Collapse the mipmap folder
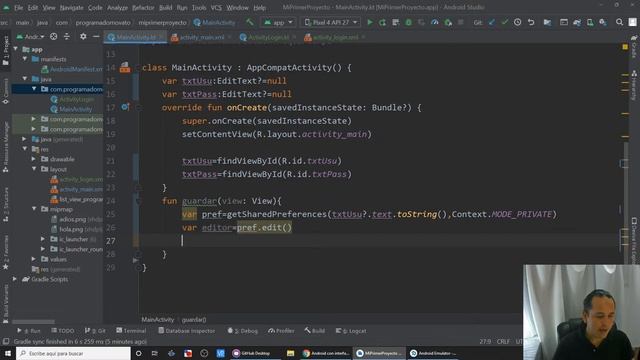The height and width of the screenshot is (360, 640). (34, 209)
